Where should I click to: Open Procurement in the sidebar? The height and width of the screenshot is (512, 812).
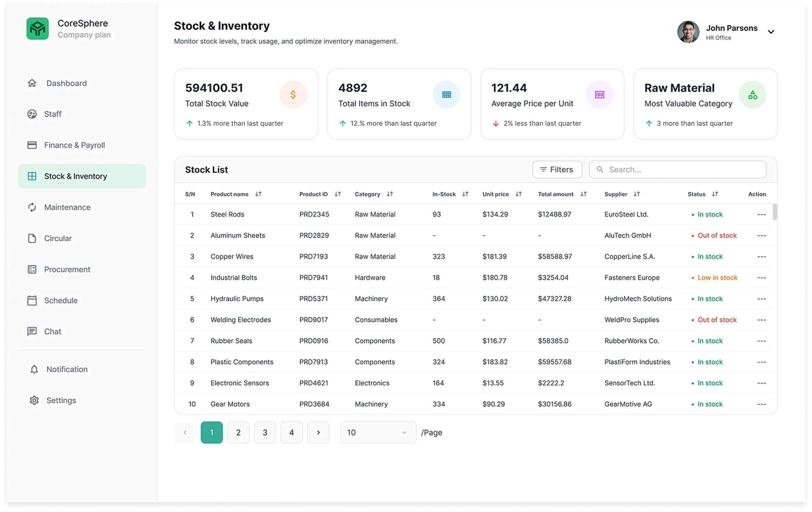(x=67, y=270)
